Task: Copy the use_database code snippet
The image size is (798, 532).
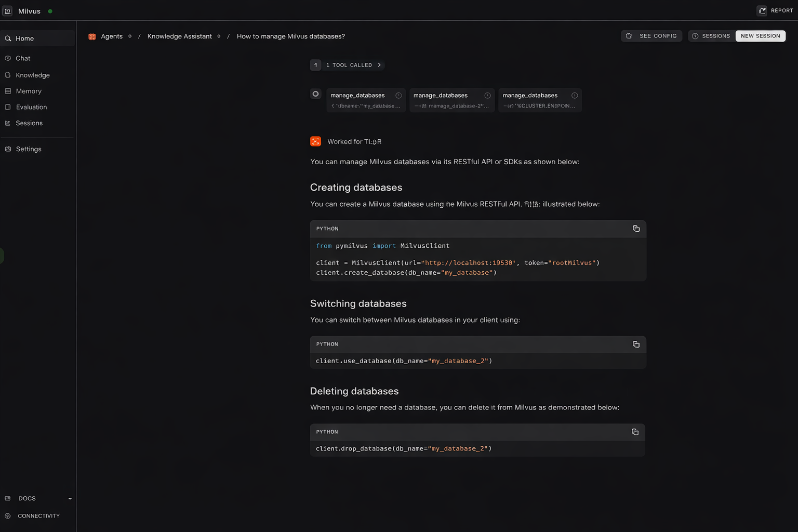Action: point(636,344)
